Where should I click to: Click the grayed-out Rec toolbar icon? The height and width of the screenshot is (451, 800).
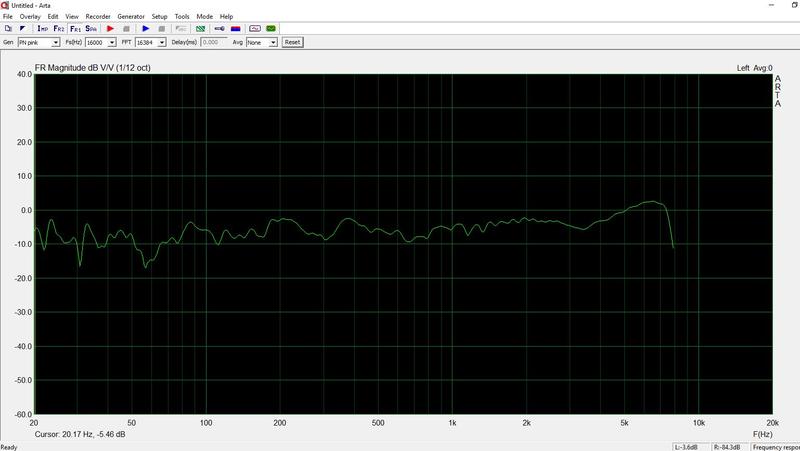click(181, 29)
